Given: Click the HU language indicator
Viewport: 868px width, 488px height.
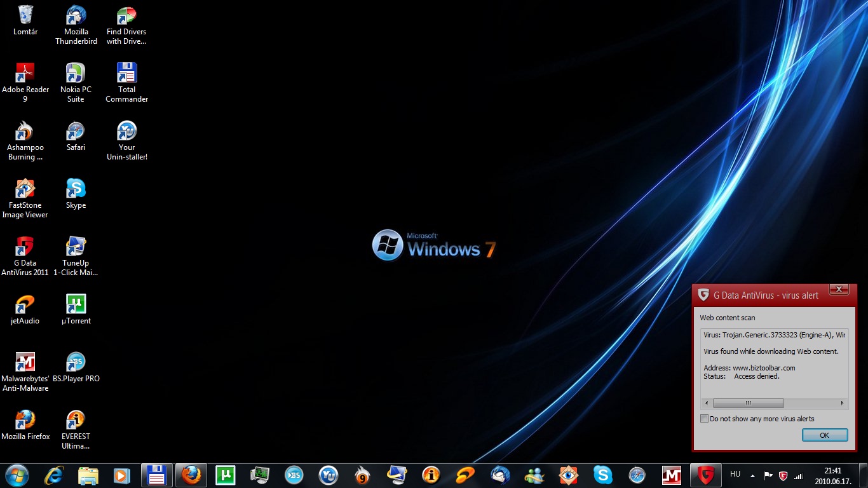Looking at the screenshot, I should [x=735, y=474].
